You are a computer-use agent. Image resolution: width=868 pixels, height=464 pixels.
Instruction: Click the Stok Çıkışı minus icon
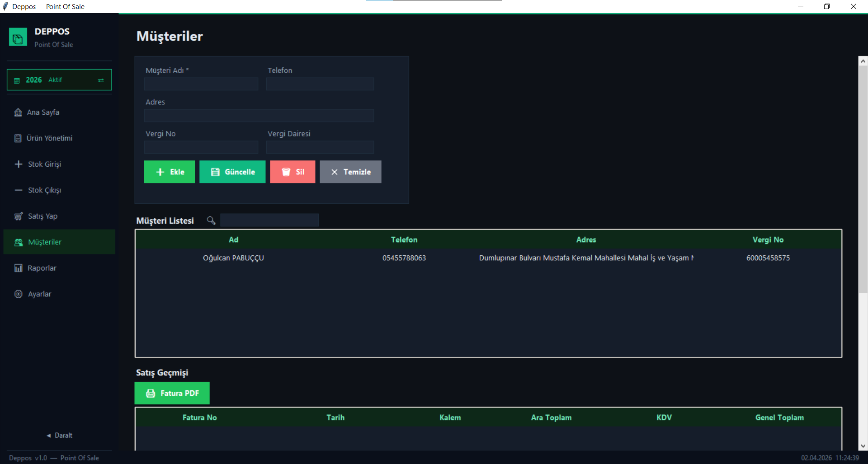[x=19, y=190]
